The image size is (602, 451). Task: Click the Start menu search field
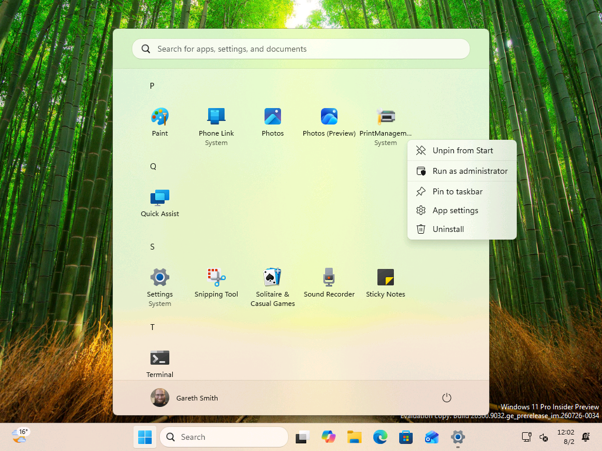(301, 49)
